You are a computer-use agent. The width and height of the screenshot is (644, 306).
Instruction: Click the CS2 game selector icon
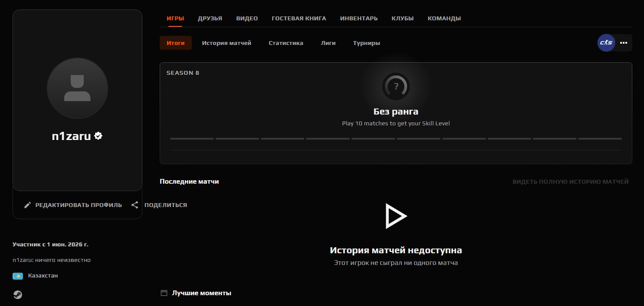606,43
